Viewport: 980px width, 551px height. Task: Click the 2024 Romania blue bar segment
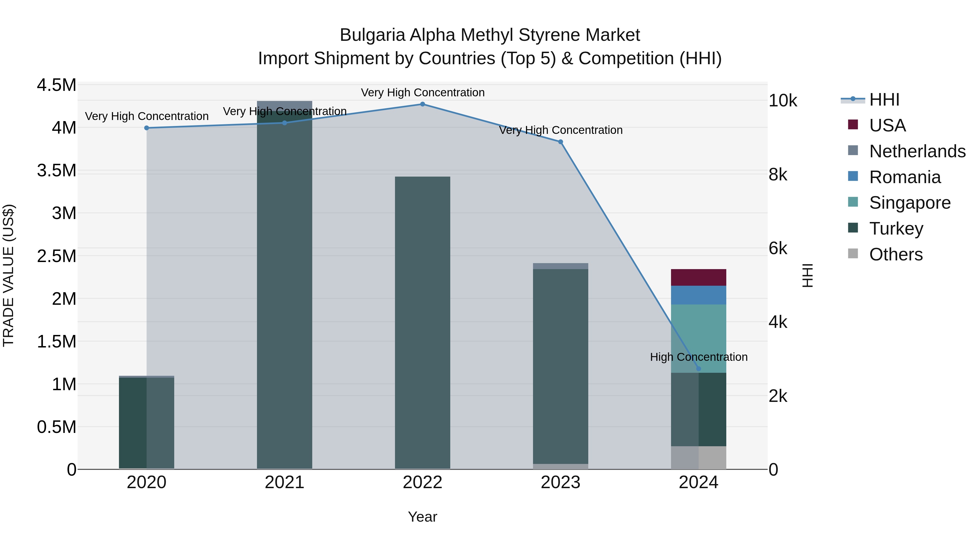[699, 295]
